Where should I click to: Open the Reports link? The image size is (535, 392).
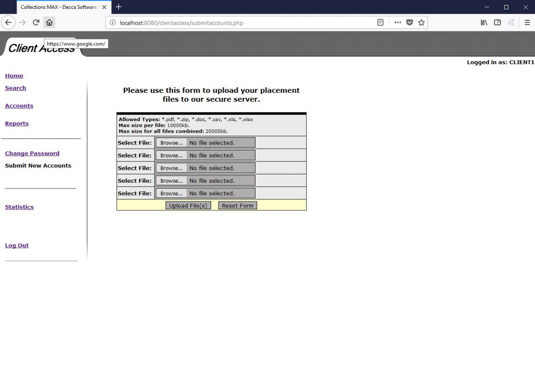point(17,123)
